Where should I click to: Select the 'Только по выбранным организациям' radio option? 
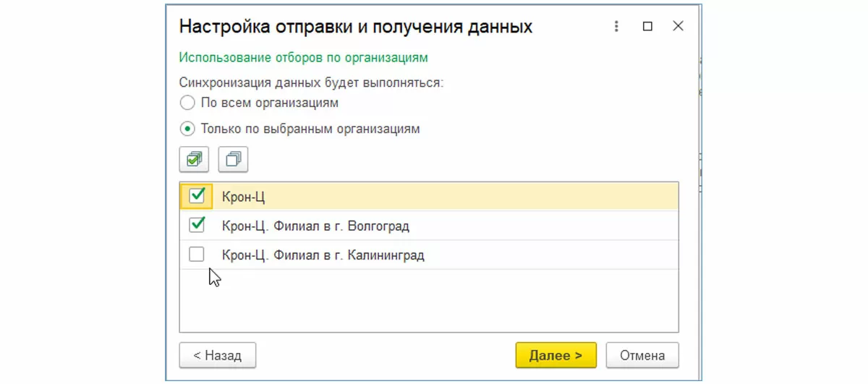(x=188, y=129)
